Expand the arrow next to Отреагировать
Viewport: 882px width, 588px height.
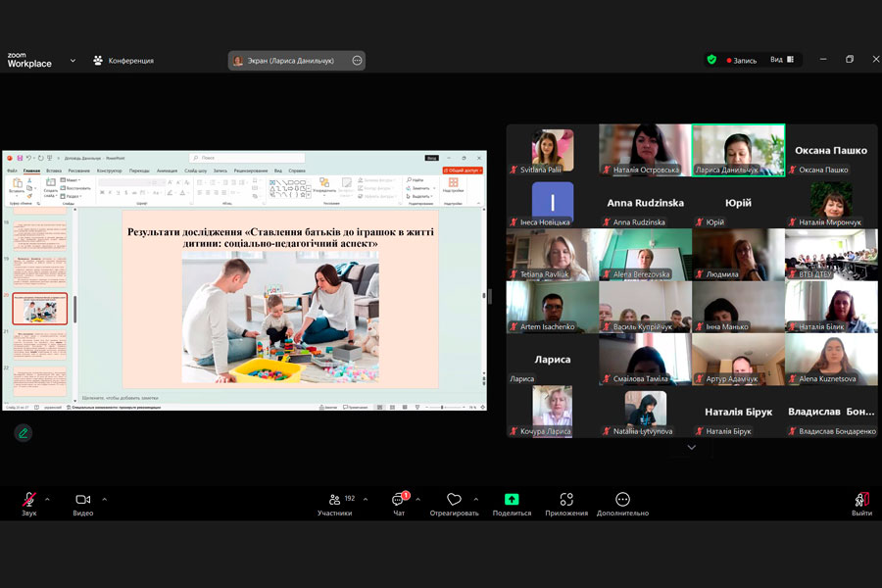tap(476, 499)
